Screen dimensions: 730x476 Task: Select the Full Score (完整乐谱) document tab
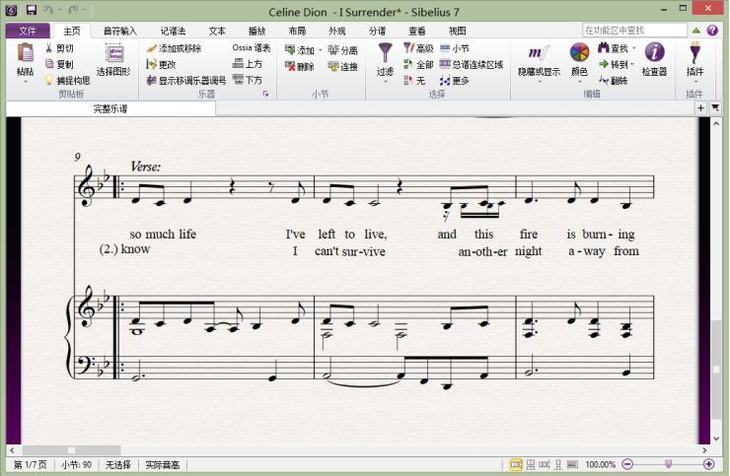click(111, 109)
